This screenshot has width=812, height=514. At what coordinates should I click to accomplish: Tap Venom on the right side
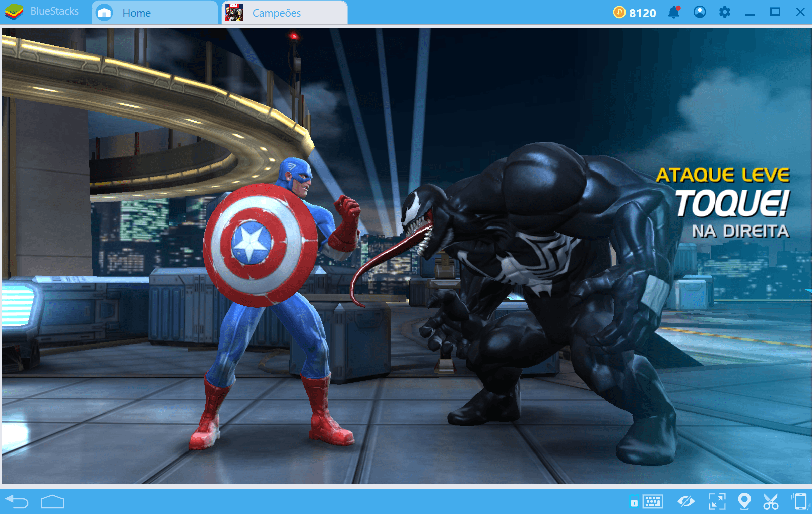pyautogui.click(x=540, y=302)
